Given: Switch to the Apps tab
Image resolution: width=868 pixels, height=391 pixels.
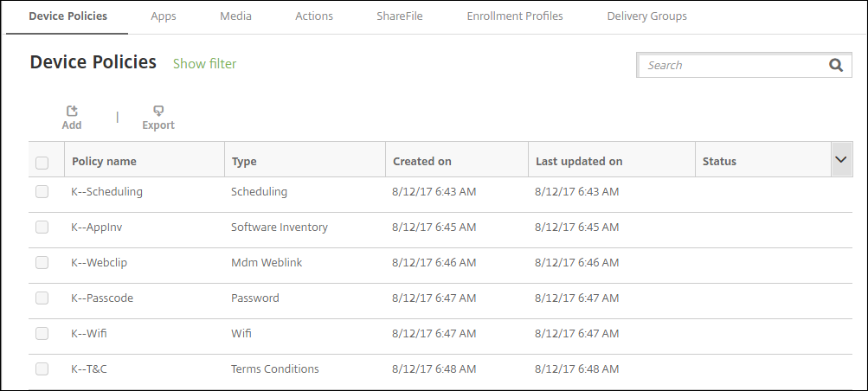Looking at the screenshot, I should pos(164,16).
